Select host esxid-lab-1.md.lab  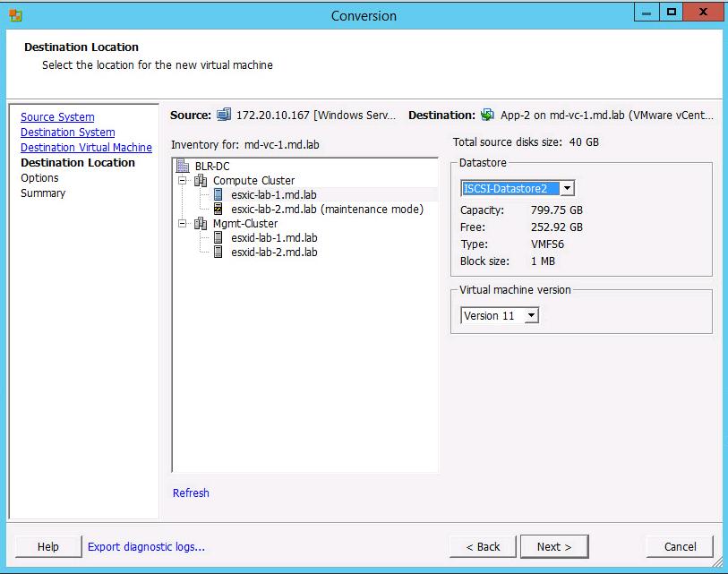click(274, 238)
